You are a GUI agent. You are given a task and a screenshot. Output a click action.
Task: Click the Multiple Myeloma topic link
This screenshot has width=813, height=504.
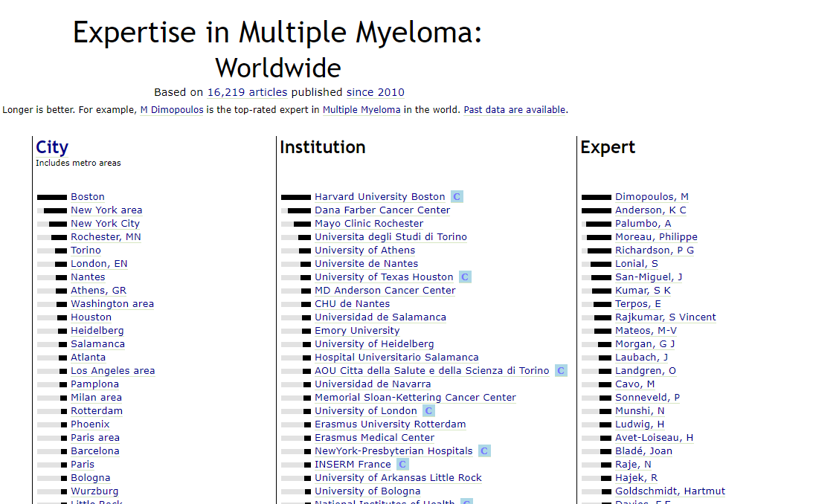(x=361, y=110)
